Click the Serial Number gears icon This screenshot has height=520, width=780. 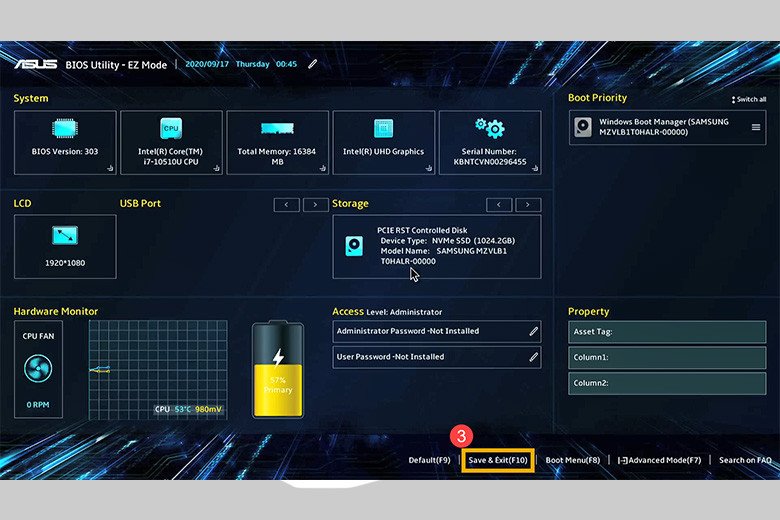click(489, 128)
